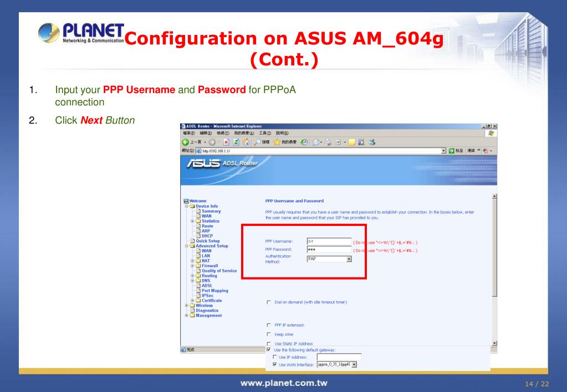Open IPSec in navigation tree
The height and width of the screenshot is (392, 567).
(207, 296)
